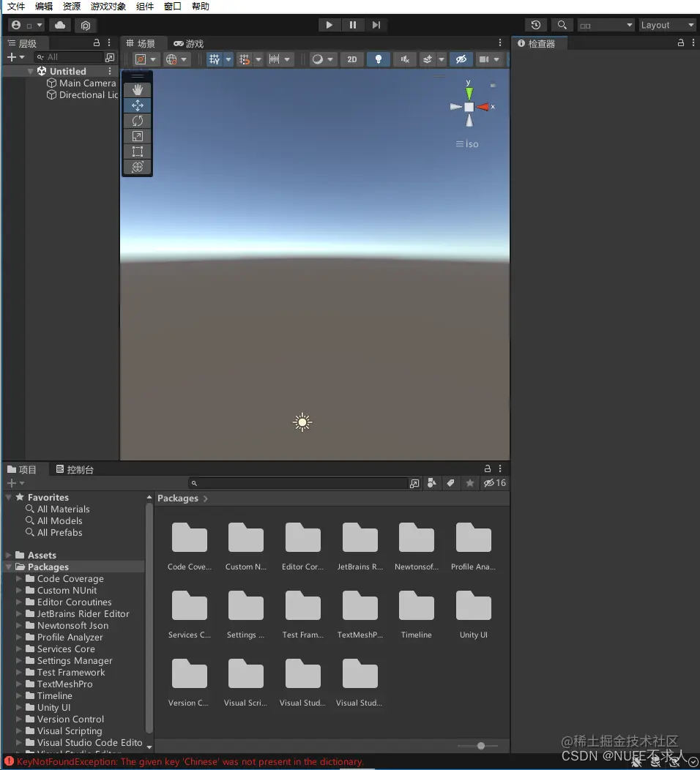This screenshot has width=700, height=770.
Task: Select the Hand view tool
Action: pos(138,90)
